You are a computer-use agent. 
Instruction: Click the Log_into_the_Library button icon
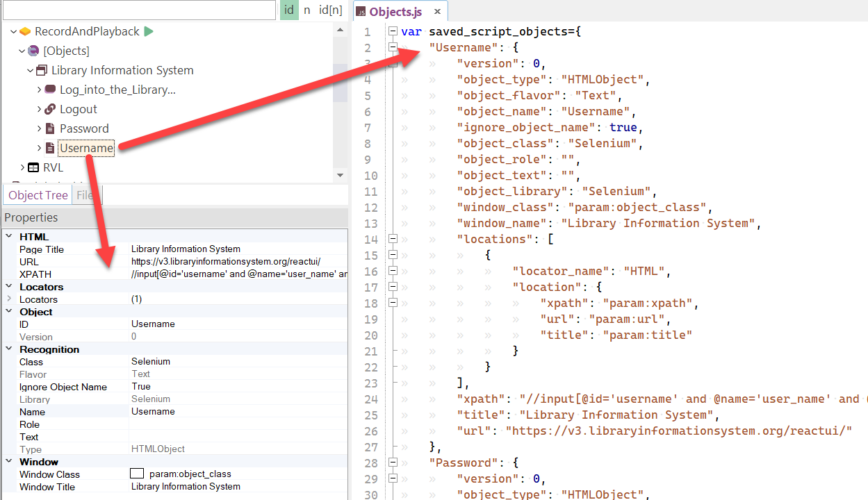tap(50, 90)
